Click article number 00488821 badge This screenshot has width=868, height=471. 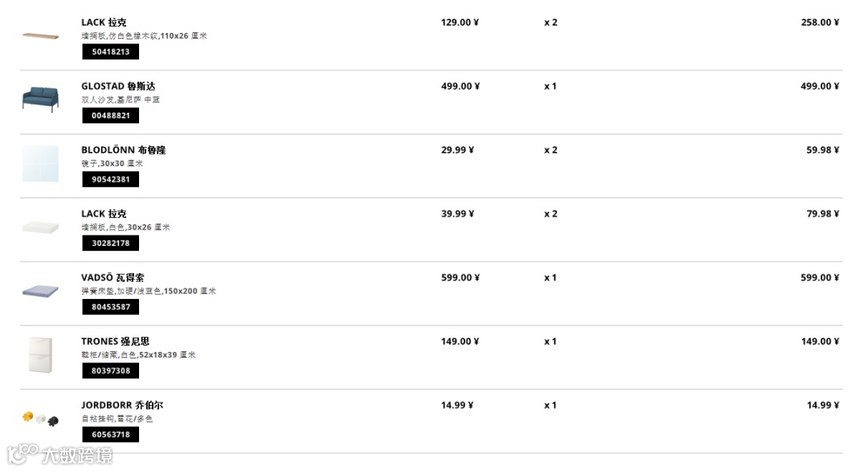110,116
